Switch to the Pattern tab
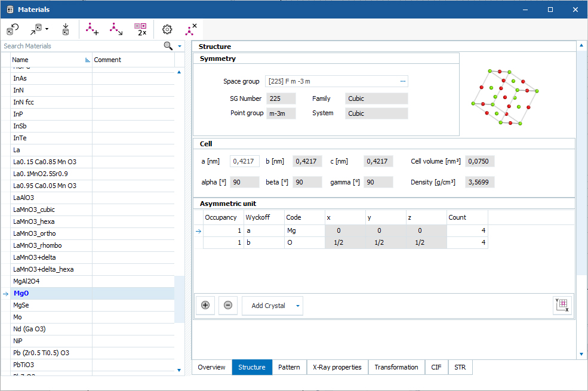 click(289, 367)
